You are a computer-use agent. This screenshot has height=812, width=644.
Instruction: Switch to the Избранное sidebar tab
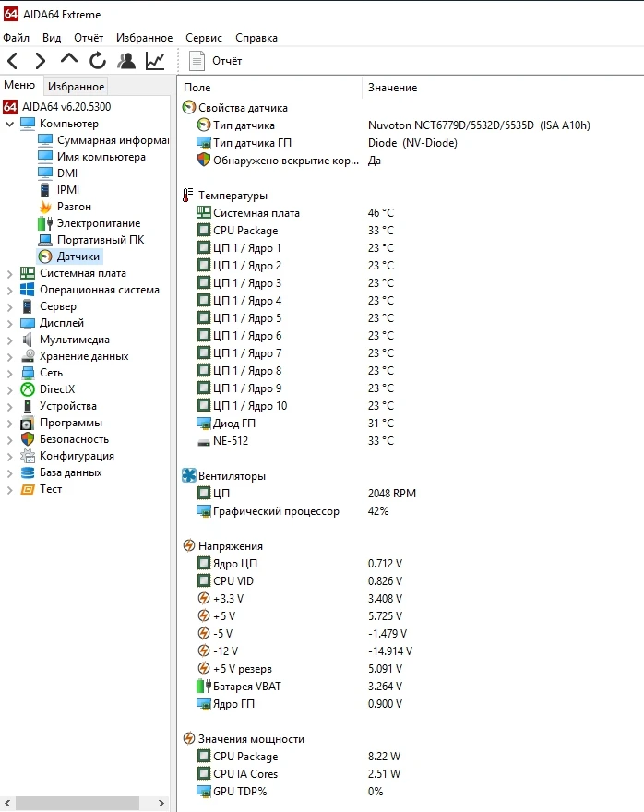point(76,87)
